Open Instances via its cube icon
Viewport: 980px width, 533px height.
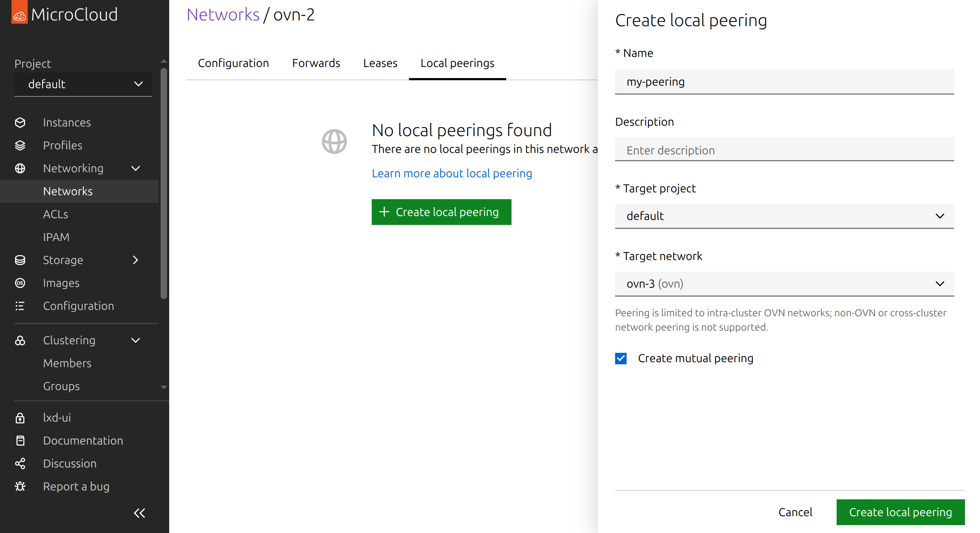[x=20, y=123]
